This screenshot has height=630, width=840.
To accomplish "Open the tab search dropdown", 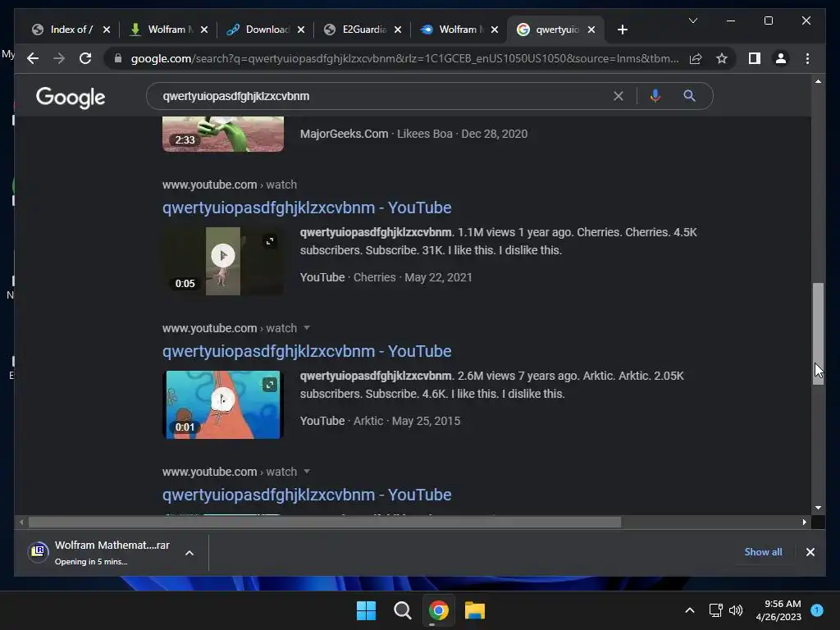I will click(x=692, y=21).
